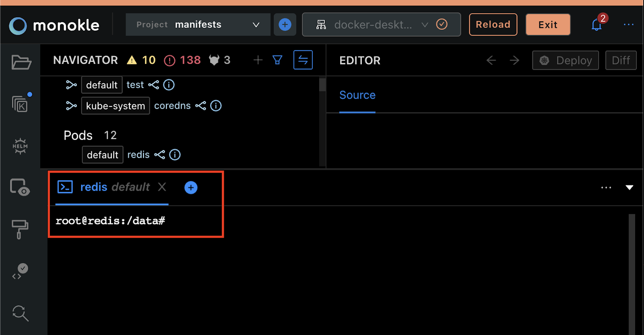Toggle the Navigator collapse/expand resources button

(303, 60)
